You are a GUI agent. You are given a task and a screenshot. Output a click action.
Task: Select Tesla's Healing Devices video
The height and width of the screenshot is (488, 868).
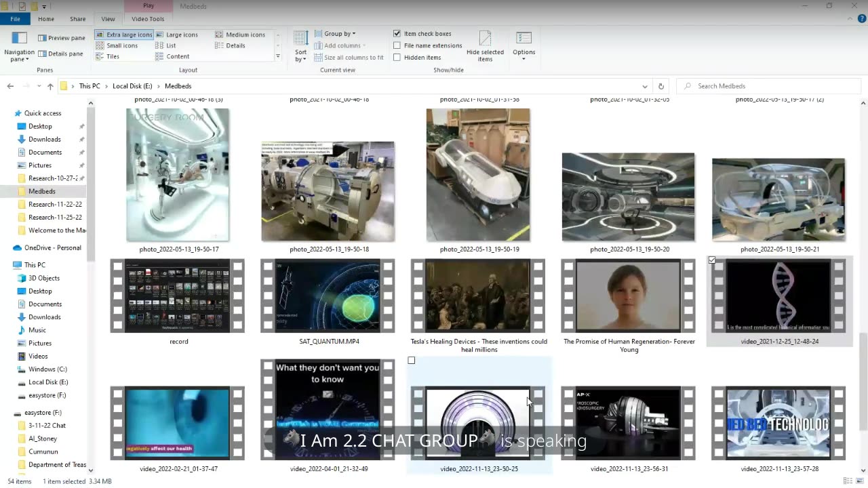click(479, 296)
